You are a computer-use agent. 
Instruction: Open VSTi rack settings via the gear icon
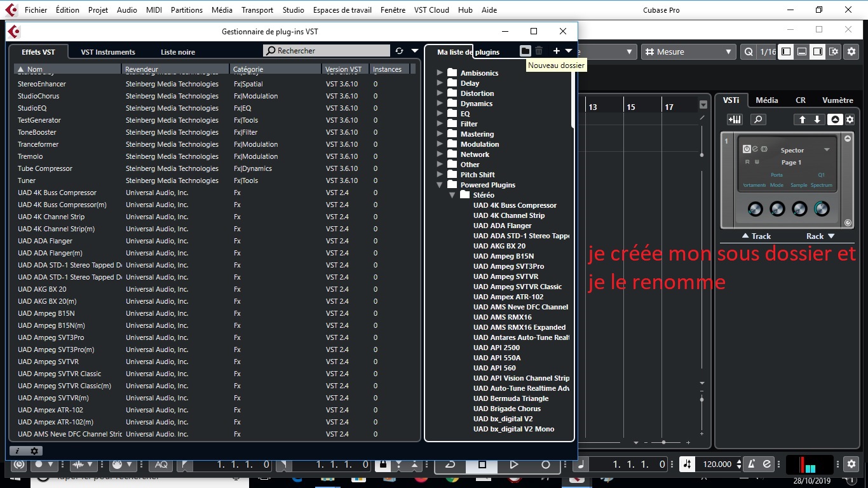coord(850,119)
